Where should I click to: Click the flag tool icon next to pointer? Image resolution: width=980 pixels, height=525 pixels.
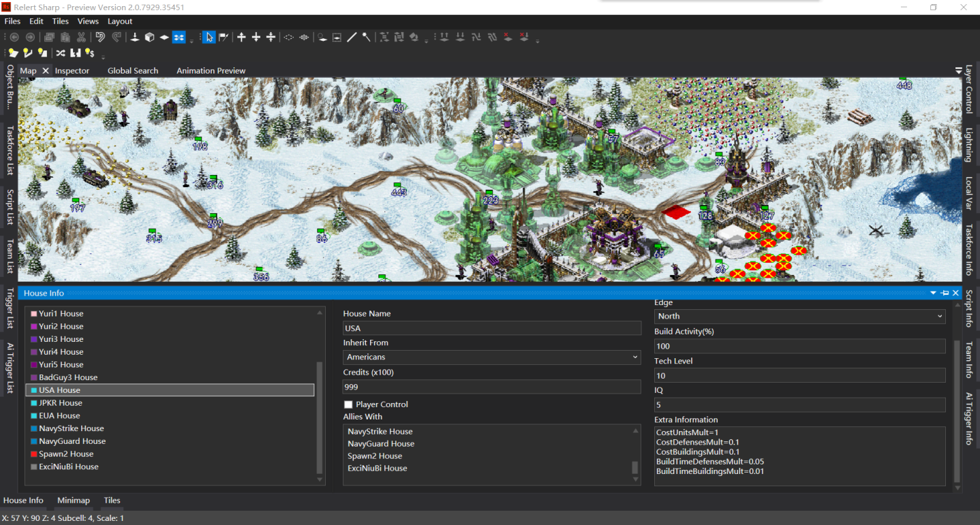coord(224,37)
